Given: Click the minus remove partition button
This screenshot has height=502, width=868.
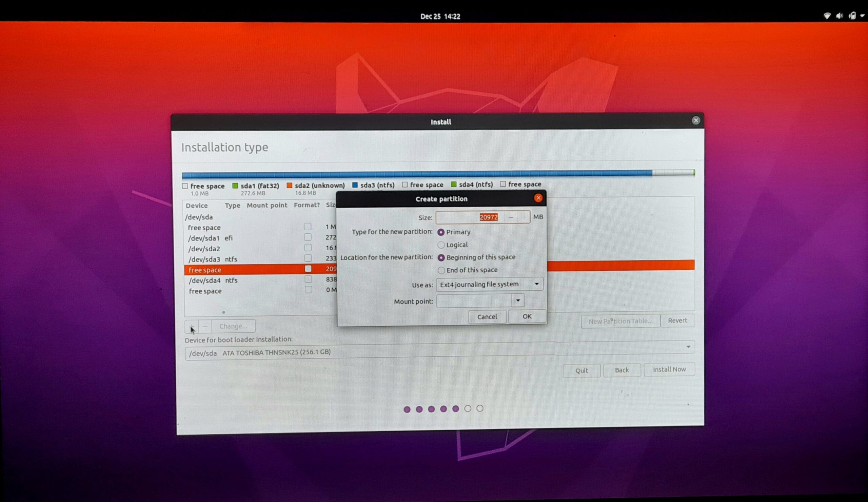Looking at the screenshot, I should click(x=205, y=326).
